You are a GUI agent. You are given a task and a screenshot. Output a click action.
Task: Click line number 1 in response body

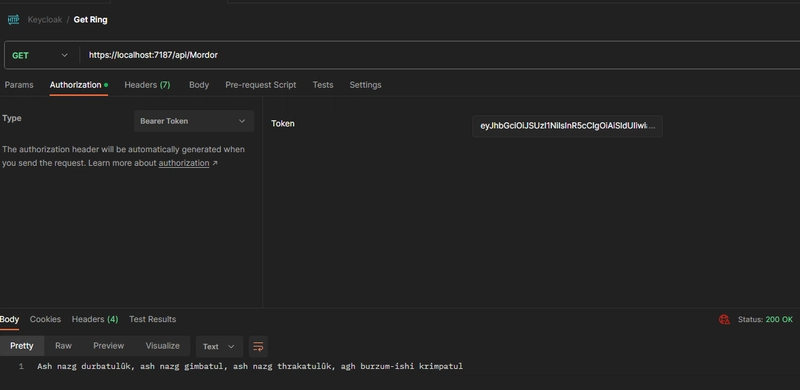[21, 367]
